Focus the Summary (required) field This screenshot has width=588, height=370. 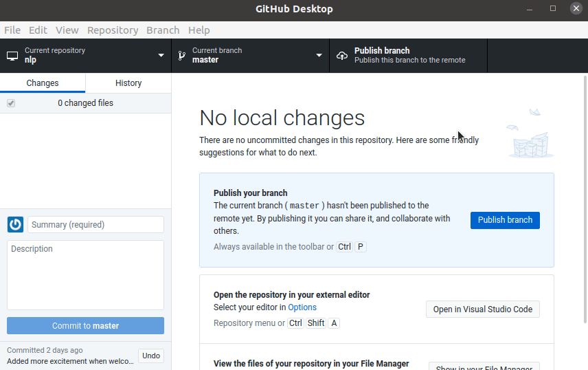[x=95, y=225]
